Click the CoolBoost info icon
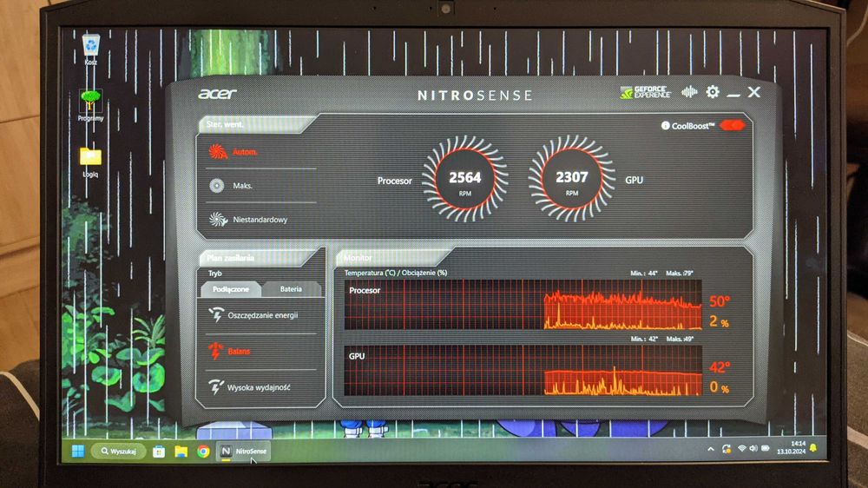The height and width of the screenshot is (488, 868). (x=666, y=126)
